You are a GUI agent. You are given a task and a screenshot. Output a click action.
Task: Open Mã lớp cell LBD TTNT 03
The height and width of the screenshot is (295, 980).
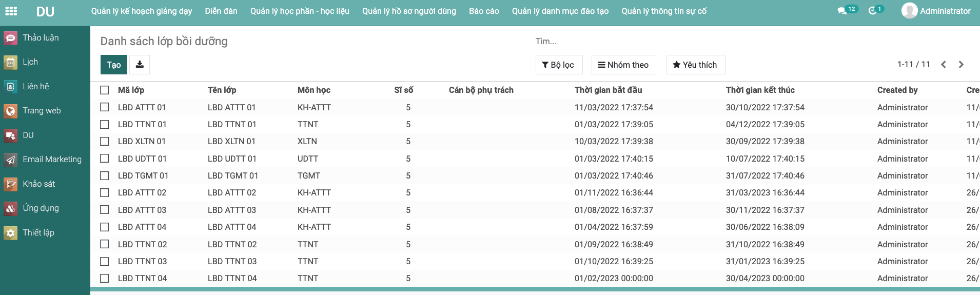coord(143,261)
